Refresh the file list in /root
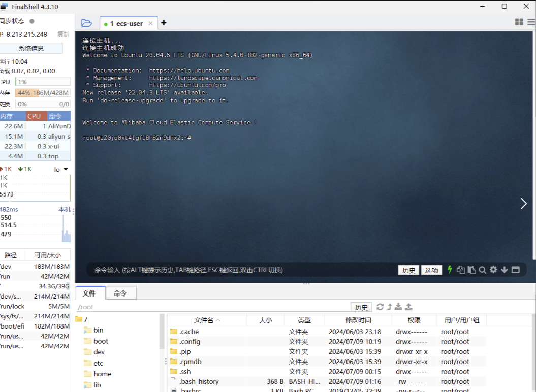 pyautogui.click(x=380, y=307)
